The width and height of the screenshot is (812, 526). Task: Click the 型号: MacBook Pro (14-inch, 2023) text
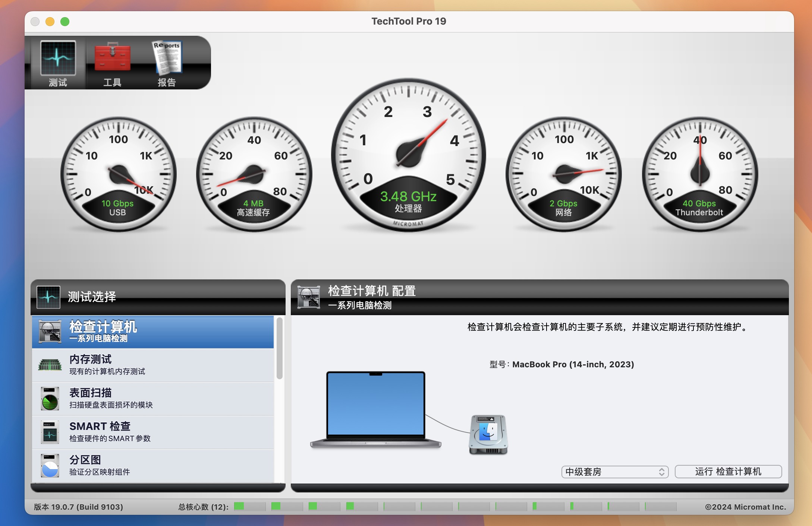(562, 364)
